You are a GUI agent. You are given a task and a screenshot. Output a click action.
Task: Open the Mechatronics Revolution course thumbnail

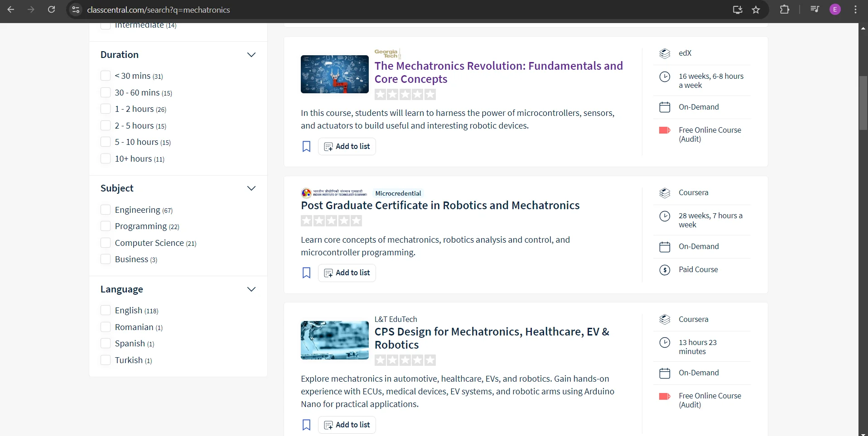[335, 74]
